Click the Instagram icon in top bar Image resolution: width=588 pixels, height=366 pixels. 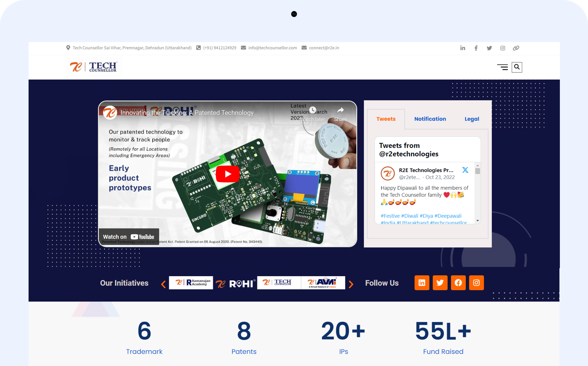503,48
